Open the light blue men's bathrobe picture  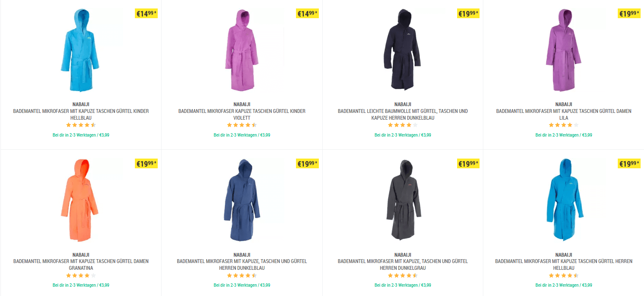[x=563, y=200]
